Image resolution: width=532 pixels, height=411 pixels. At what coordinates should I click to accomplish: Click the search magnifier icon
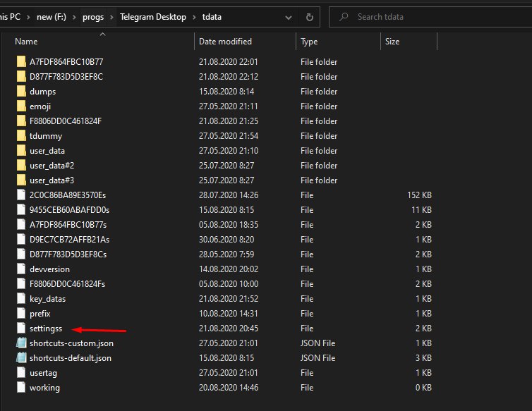344,17
